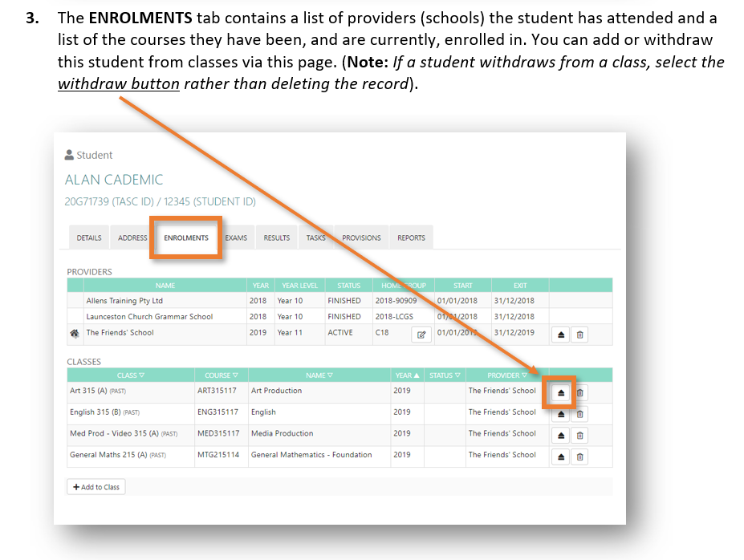Image resolution: width=744 pixels, height=560 pixels.
Task: Open COURSE column filter arrow
Action: click(x=235, y=375)
